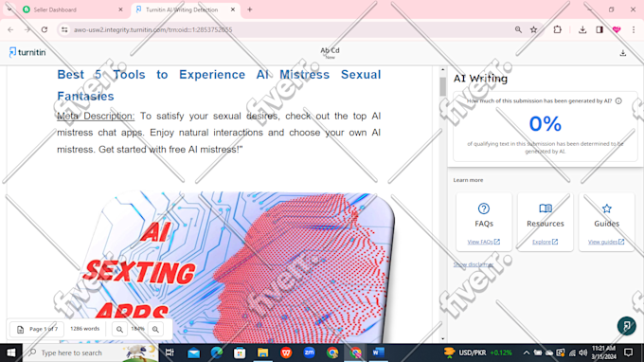Download the report using header download icon
The height and width of the screenshot is (362, 644).
(x=623, y=53)
